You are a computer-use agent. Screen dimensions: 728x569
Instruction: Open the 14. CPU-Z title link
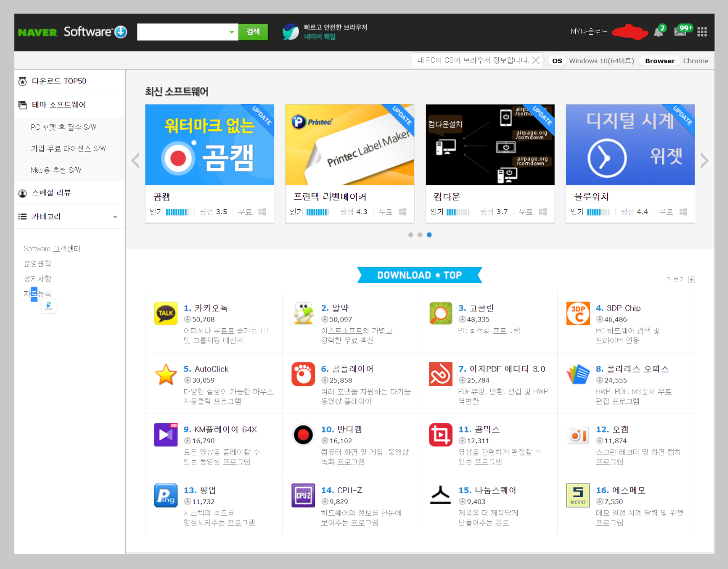click(341, 491)
